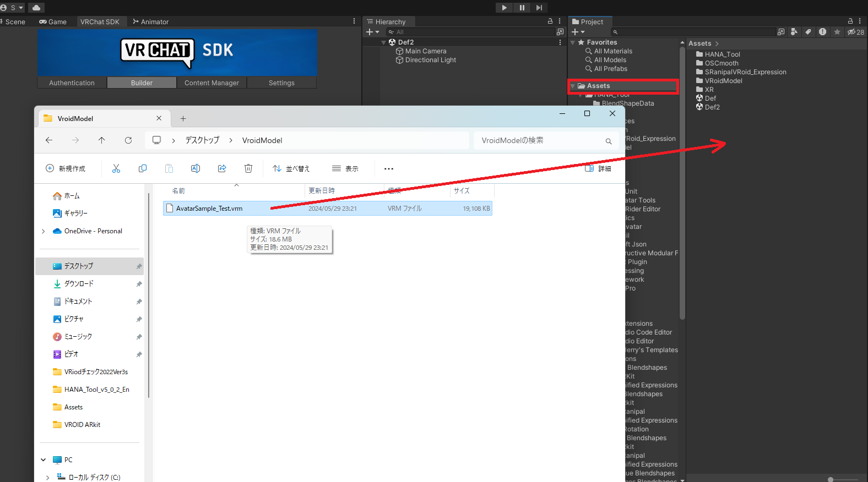Switch to the Animator tab
The image size is (868, 482).
tap(151, 22)
